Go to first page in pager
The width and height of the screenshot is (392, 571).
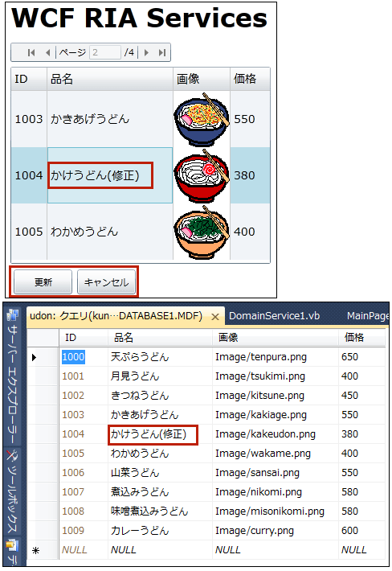[x=31, y=53]
